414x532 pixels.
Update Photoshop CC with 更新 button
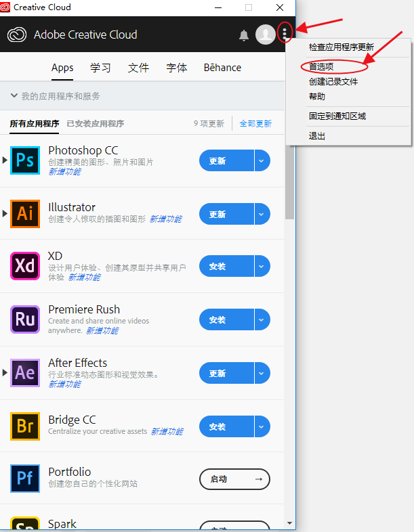226,160
